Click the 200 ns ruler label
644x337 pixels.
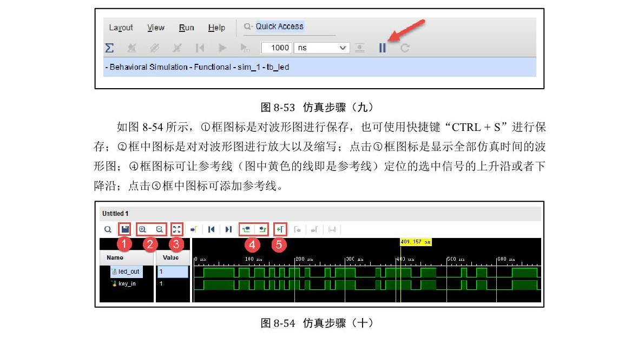pos(304,259)
